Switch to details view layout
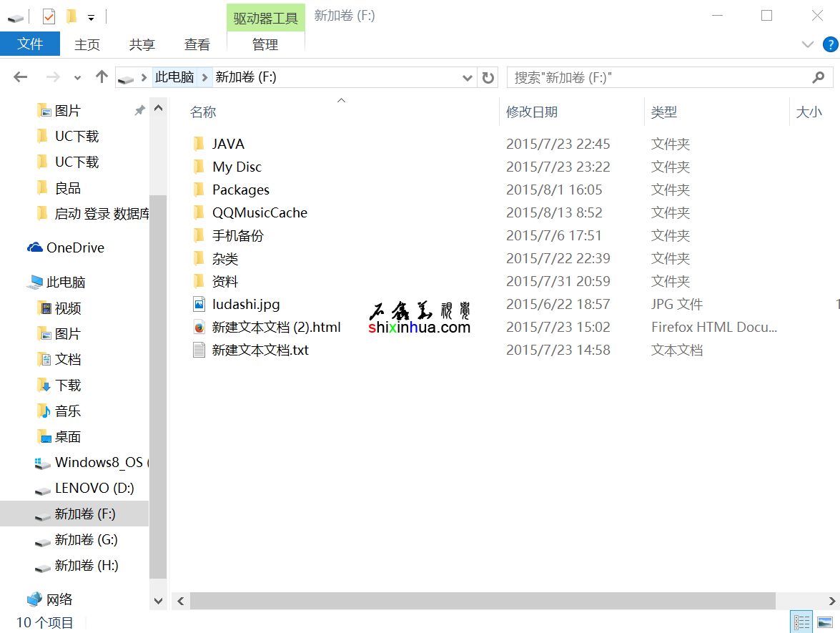The width and height of the screenshot is (840, 633). [x=801, y=622]
